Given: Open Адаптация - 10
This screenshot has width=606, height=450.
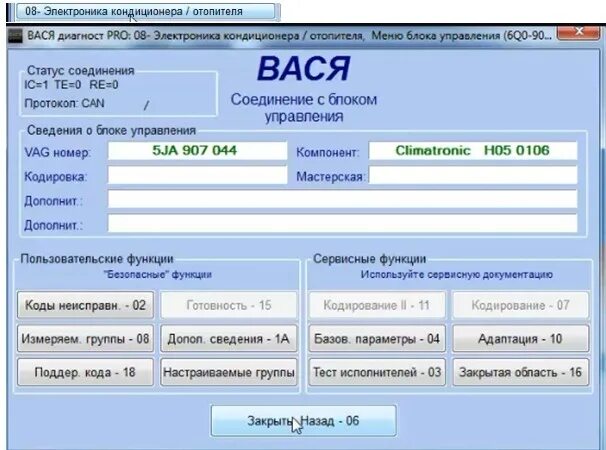Looking at the screenshot, I should tap(521, 339).
